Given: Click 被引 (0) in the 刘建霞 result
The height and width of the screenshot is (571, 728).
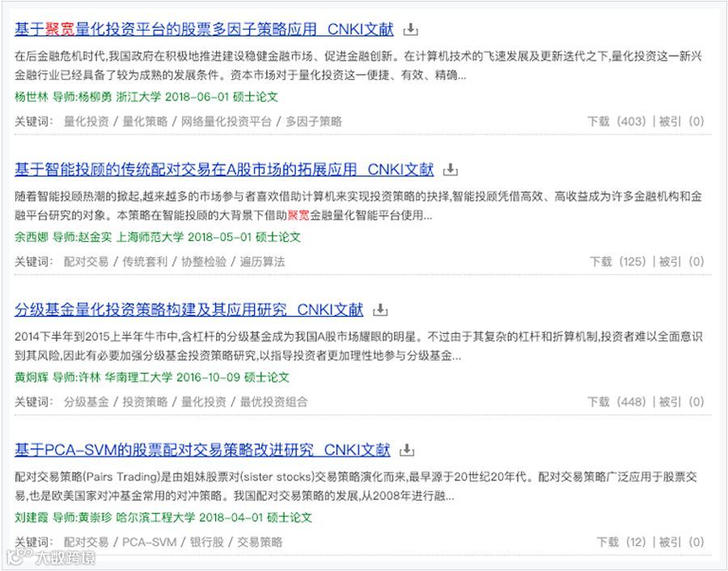Looking at the screenshot, I should pos(682,542).
